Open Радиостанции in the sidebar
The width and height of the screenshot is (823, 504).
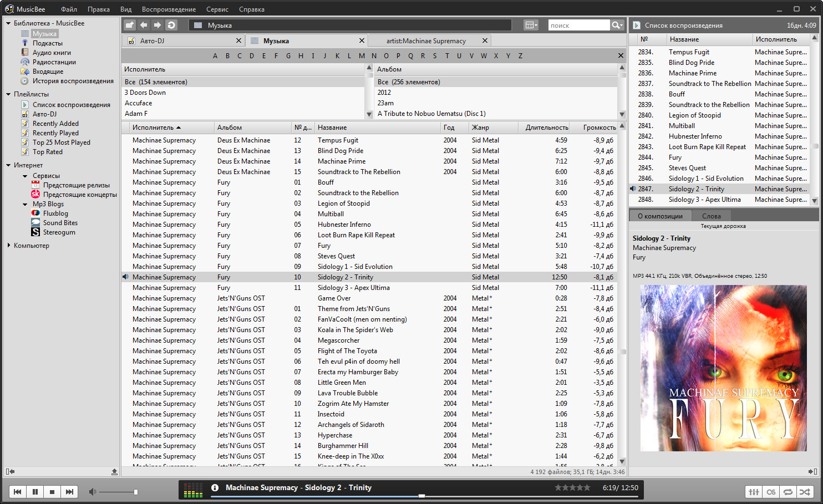pos(54,62)
